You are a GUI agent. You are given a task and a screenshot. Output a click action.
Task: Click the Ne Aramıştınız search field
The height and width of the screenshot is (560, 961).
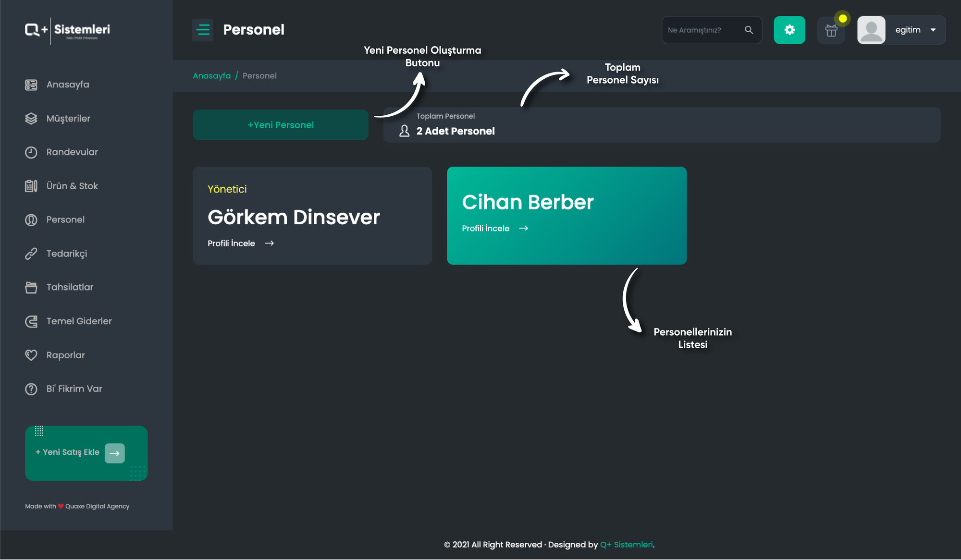(x=703, y=30)
